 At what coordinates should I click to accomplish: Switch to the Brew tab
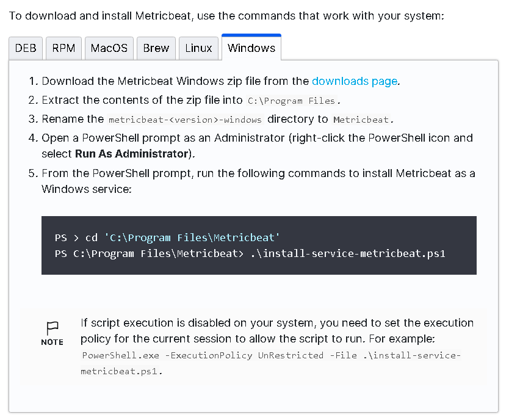click(x=156, y=48)
